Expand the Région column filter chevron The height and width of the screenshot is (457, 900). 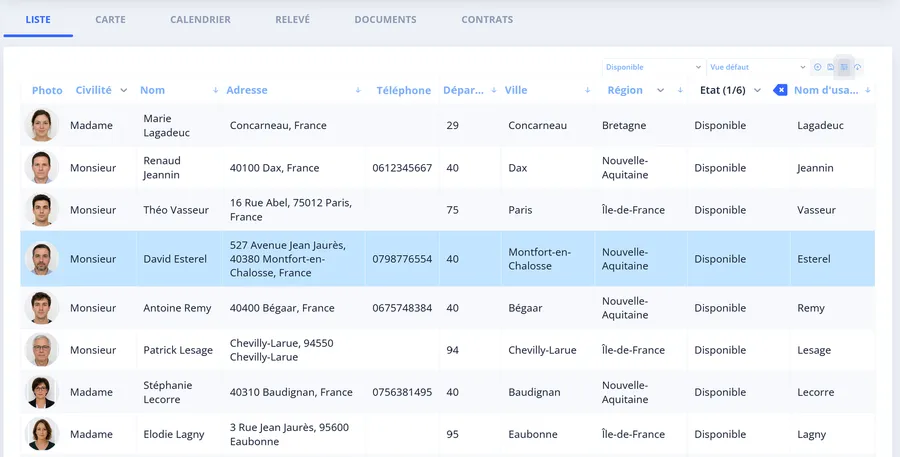tap(661, 90)
